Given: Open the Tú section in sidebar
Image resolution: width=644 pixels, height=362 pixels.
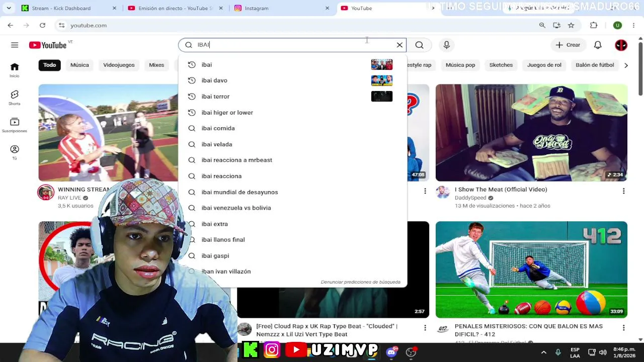Looking at the screenshot, I should 15,152.
